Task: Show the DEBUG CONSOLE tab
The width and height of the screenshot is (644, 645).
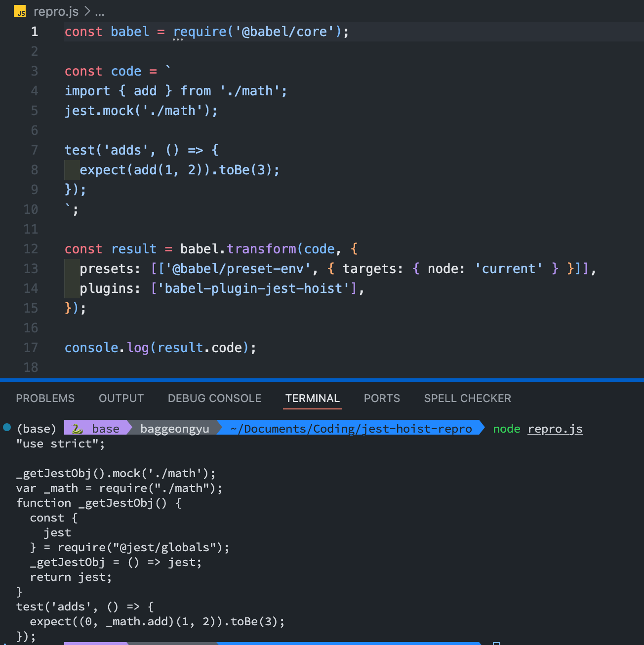Action: tap(214, 398)
